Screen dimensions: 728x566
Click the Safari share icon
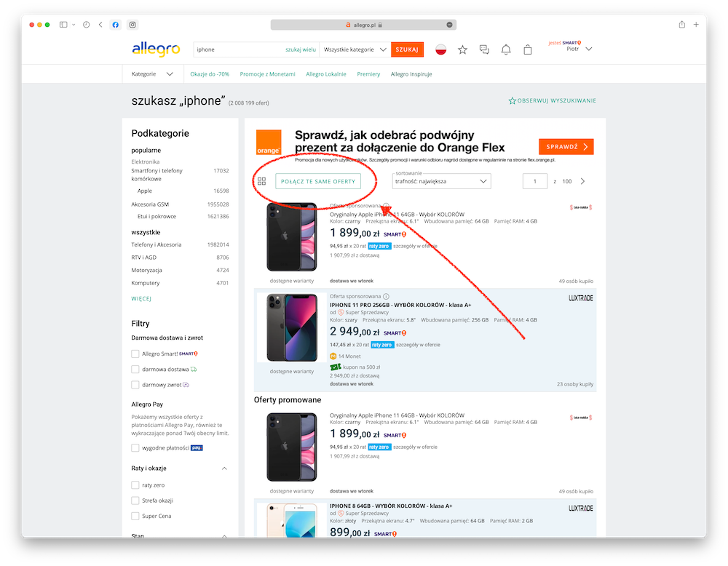point(681,25)
